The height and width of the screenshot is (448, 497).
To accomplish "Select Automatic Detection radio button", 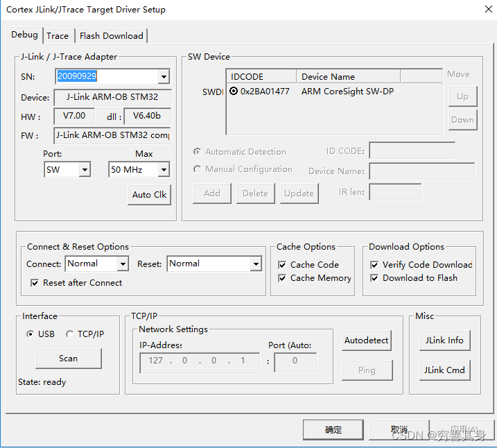I will click(197, 152).
